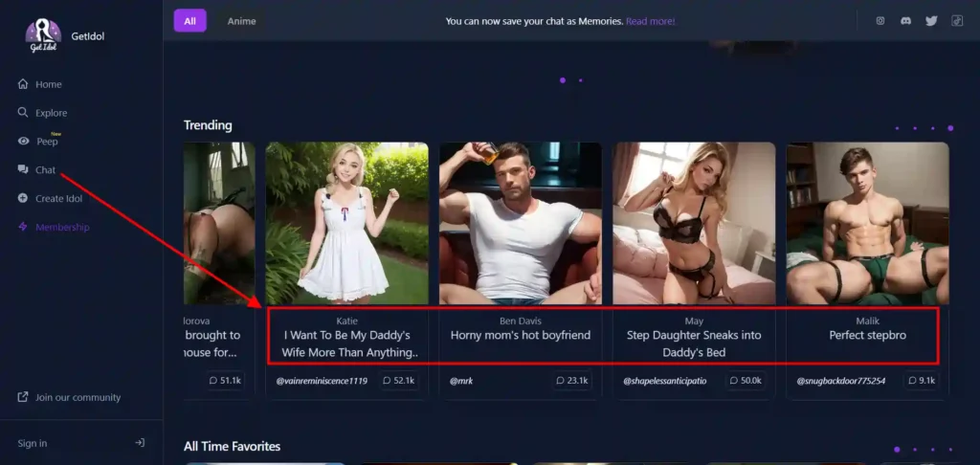
Task: Click chat bubble count showing 51.1k
Action: pyautogui.click(x=225, y=380)
